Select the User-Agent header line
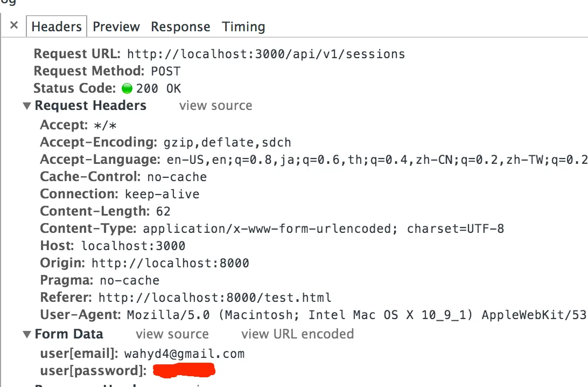 point(314,315)
